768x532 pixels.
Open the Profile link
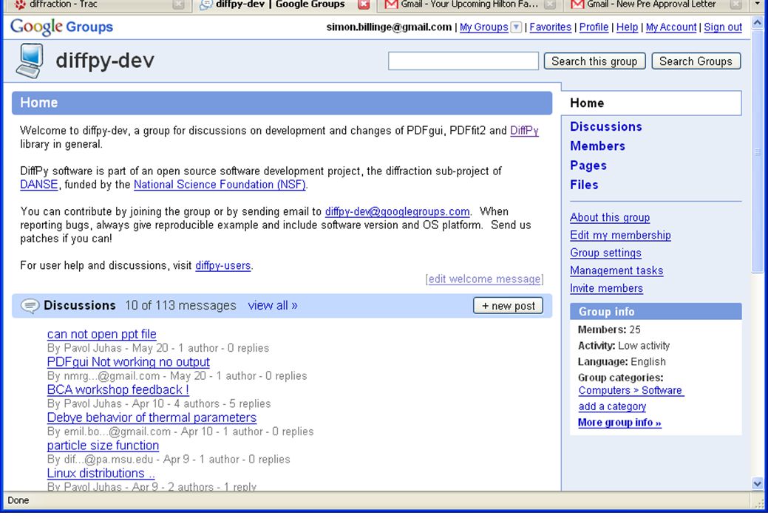click(594, 27)
